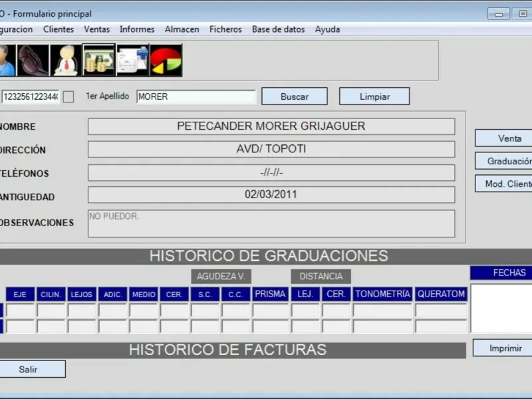The image size is (532, 399).
Task: Click the TELÉFONOS field value
Action: click(271, 173)
